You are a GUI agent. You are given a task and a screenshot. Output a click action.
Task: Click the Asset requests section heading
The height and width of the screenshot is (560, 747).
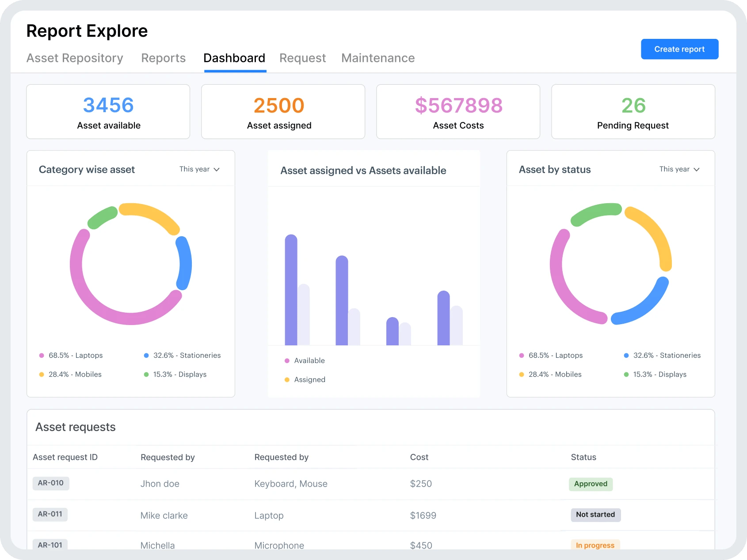[76, 427]
